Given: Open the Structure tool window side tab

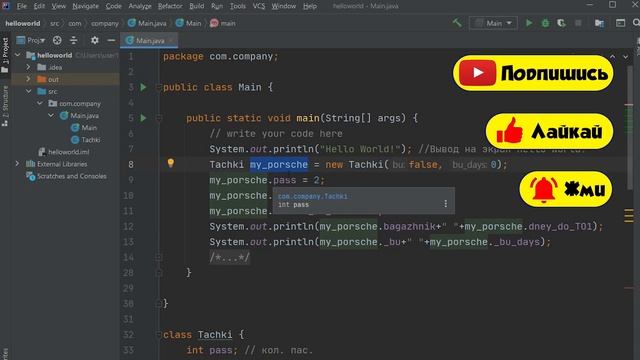Looking at the screenshot, I should tap(5, 105).
